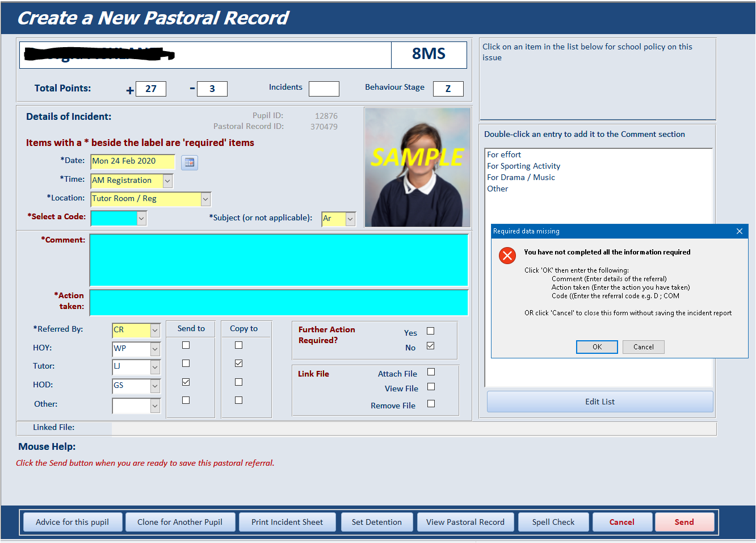Image resolution: width=756 pixels, height=543 pixels.
Task: Click the Date field showing Mon 24 Feb 2020
Action: [x=133, y=161]
